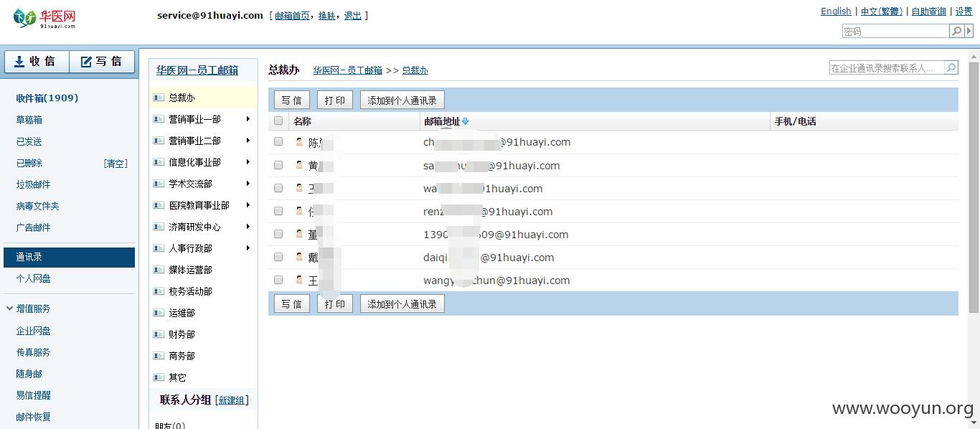980x429 pixels.
Task: Expand the 营销事业一部 submenu arrow
Action: click(248, 119)
